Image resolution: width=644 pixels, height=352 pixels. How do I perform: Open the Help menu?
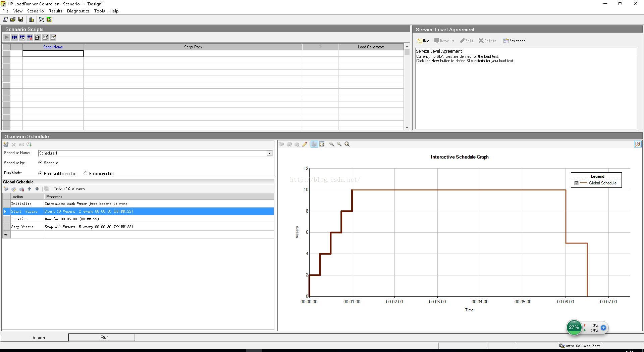114,11
